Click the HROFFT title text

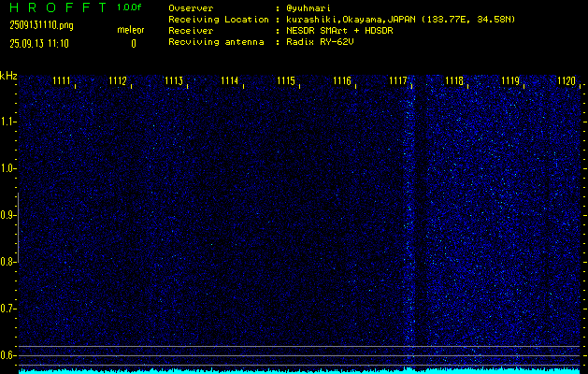click(x=58, y=7)
